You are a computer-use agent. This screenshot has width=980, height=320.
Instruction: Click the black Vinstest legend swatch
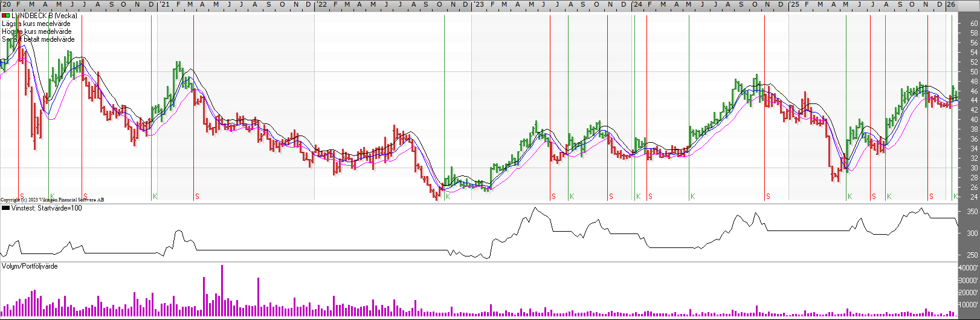[x=6, y=208]
